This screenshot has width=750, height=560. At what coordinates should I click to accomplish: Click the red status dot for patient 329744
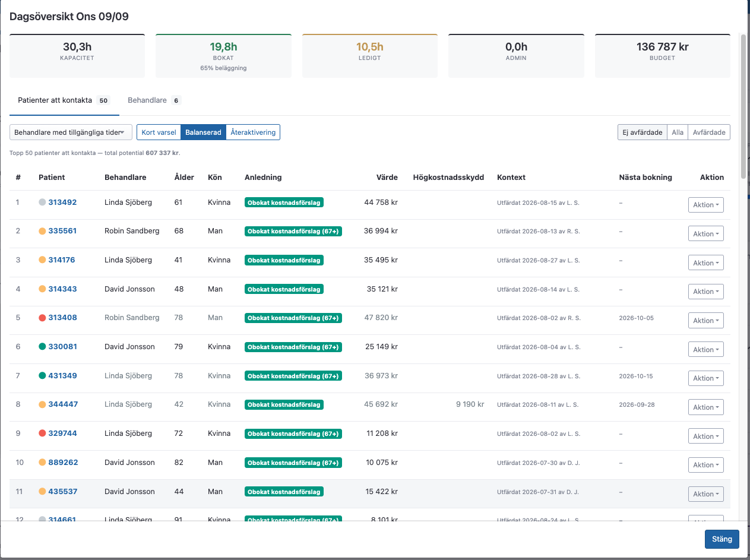click(42, 434)
